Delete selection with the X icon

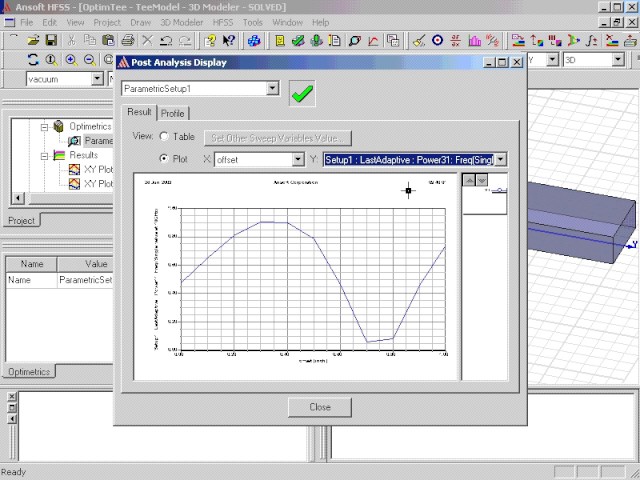[147, 40]
